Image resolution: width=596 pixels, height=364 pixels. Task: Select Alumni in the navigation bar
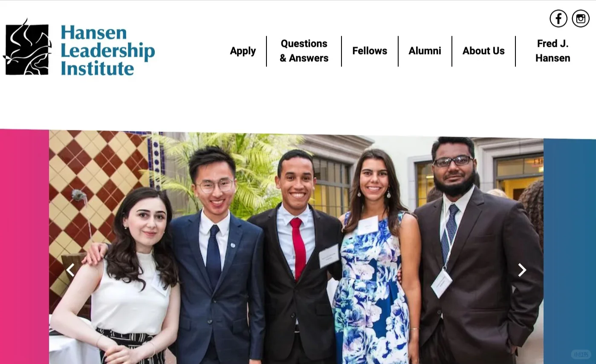point(425,51)
